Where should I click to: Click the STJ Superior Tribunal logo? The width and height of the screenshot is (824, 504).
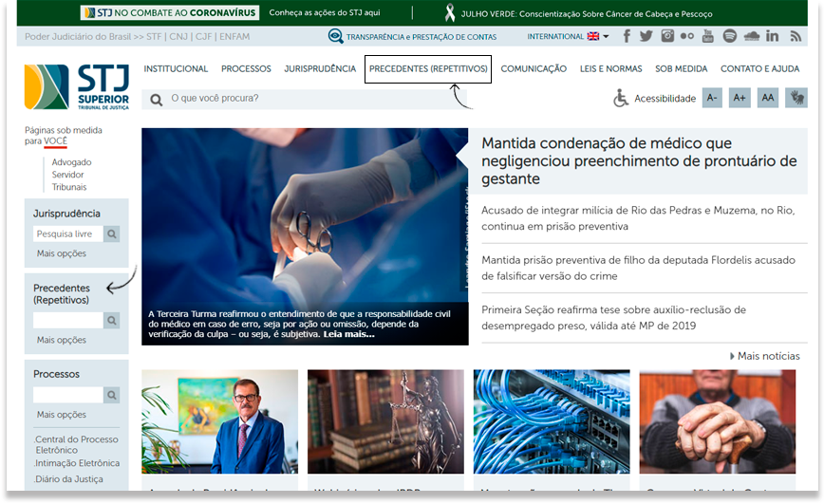tap(77, 86)
